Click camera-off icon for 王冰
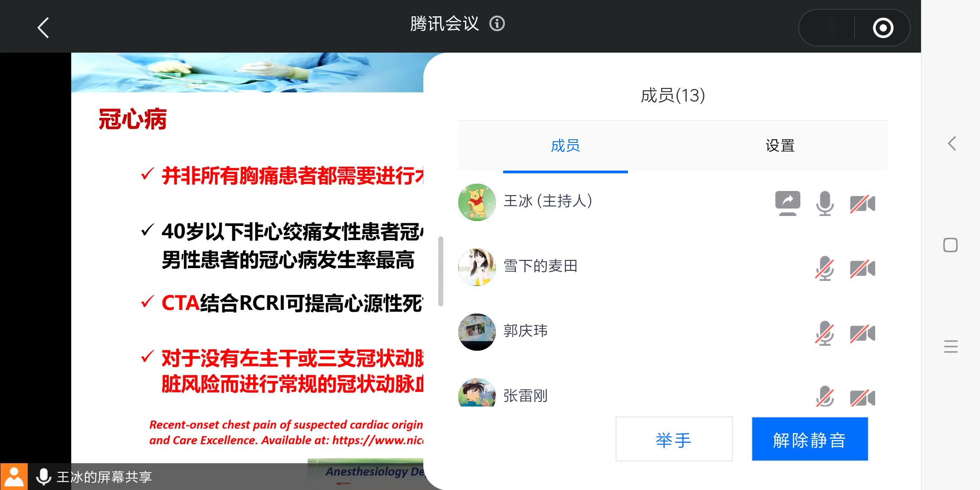 (862, 204)
